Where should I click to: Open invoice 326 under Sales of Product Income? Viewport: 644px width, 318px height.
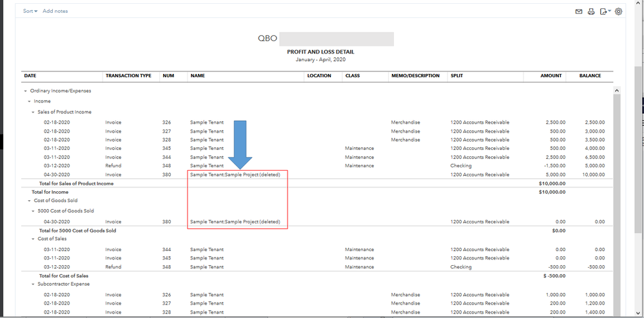[166, 122]
